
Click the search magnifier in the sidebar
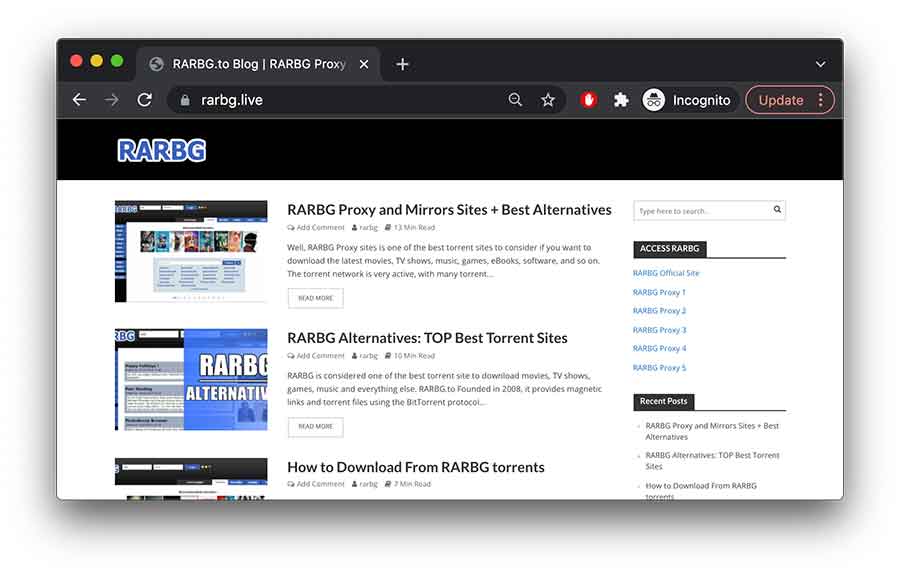[777, 210]
